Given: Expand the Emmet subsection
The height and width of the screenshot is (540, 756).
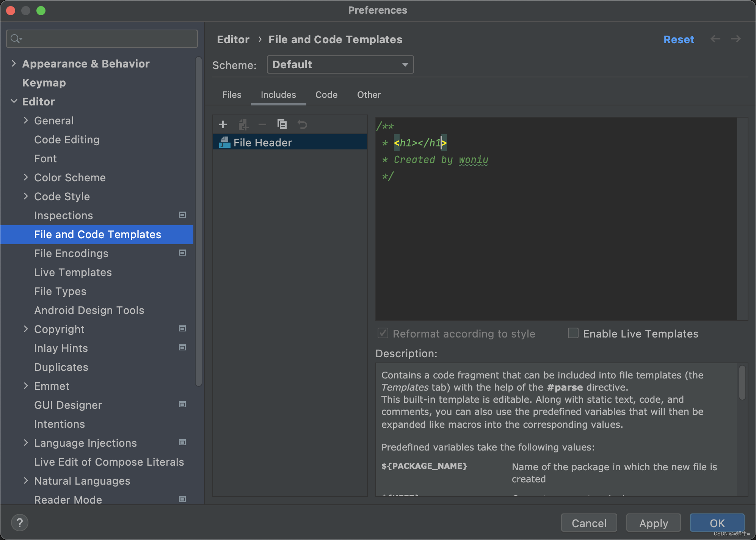Looking at the screenshot, I should pyautogui.click(x=26, y=386).
